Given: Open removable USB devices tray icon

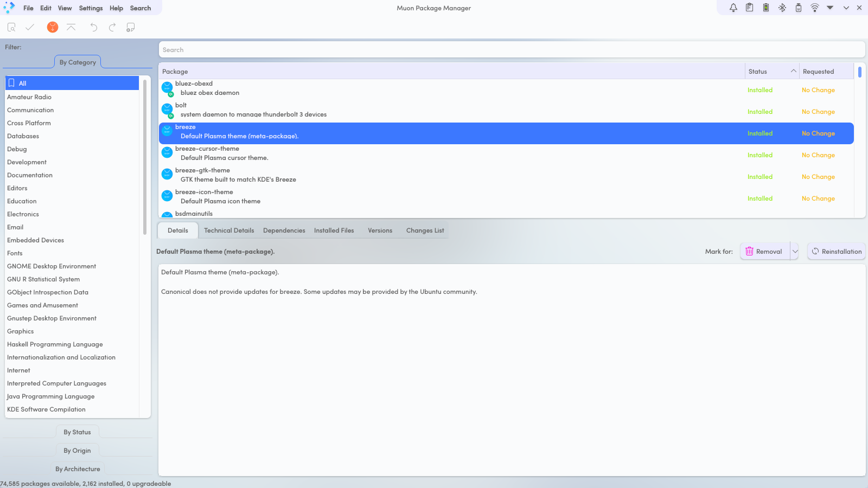Looking at the screenshot, I should coord(799,8).
